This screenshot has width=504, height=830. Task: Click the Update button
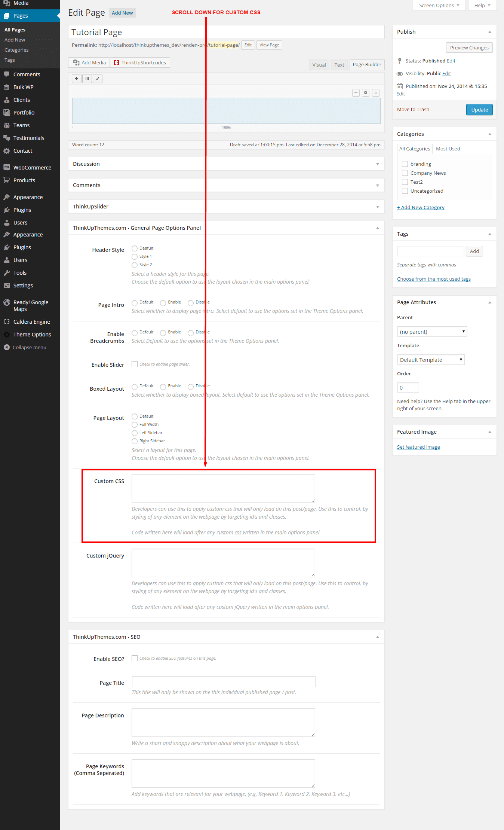(x=479, y=110)
